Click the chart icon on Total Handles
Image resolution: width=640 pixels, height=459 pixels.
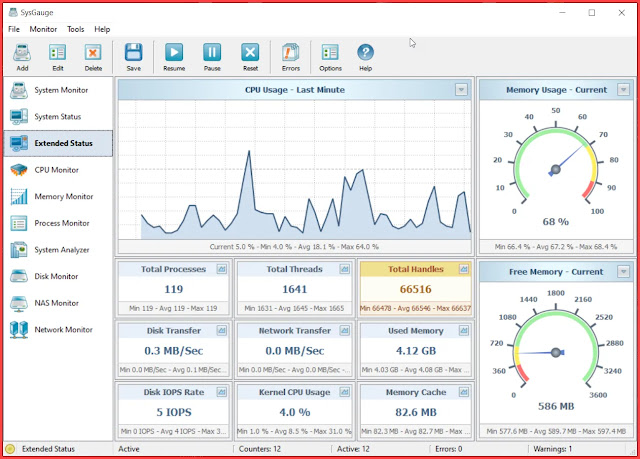(x=464, y=269)
